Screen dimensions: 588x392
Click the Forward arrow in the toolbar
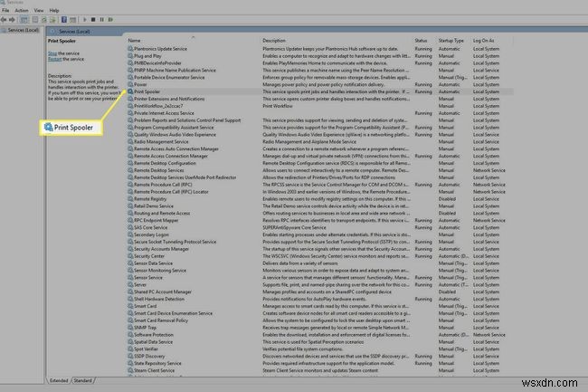pyautogui.click(x=13, y=18)
